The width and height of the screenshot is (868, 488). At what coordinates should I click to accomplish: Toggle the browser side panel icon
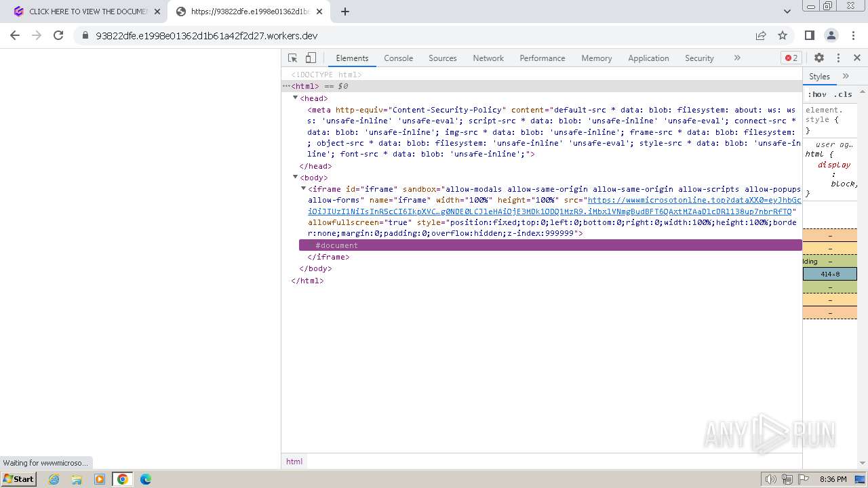tap(809, 35)
